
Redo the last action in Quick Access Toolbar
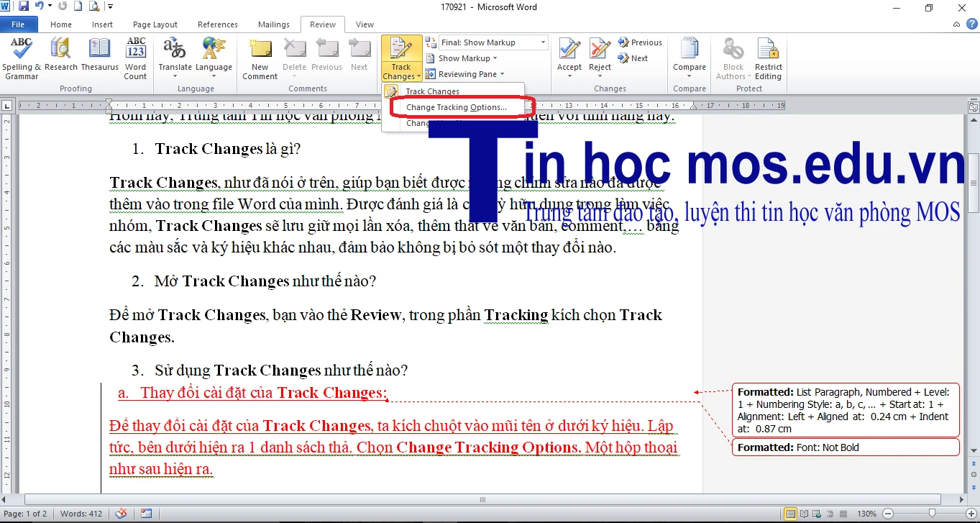click(x=62, y=6)
